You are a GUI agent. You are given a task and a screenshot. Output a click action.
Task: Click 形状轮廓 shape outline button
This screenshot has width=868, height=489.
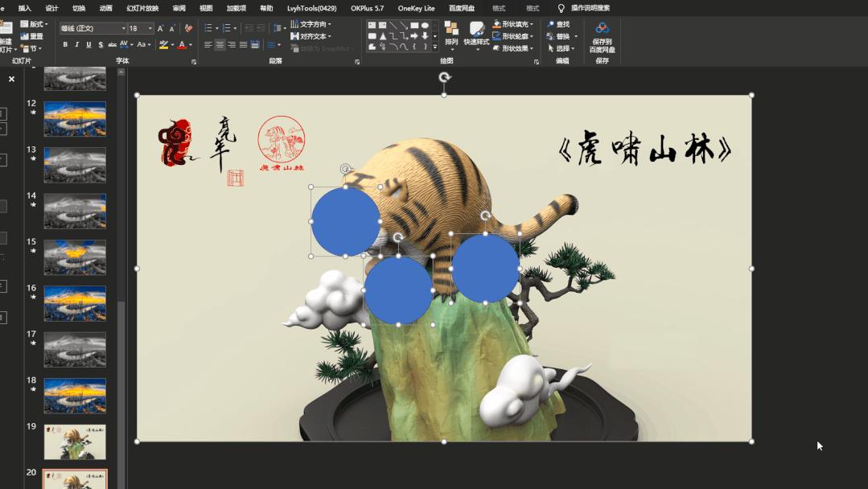512,36
